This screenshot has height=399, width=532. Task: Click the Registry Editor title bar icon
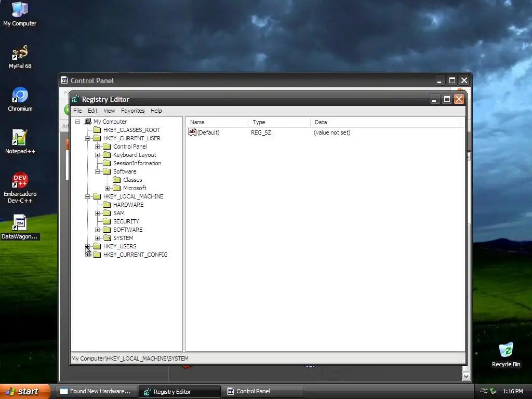[x=75, y=99]
